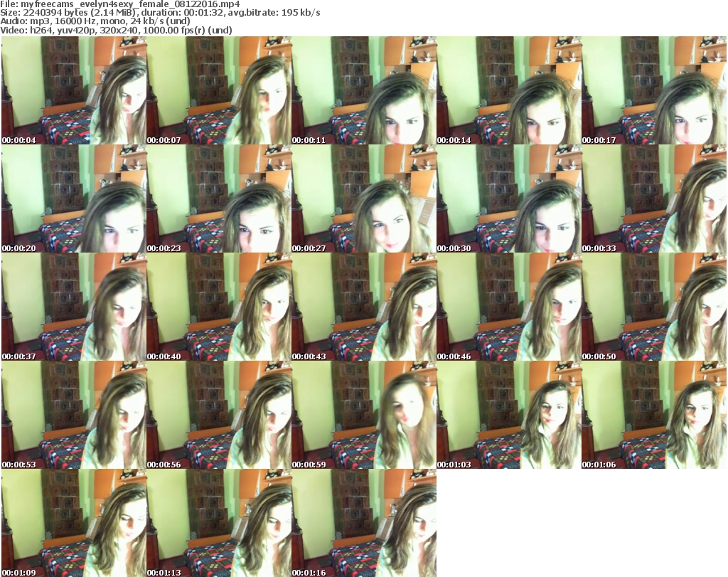Image resolution: width=728 pixels, height=577 pixels.
Task: Click the thumbnail at 00:01:03
Action: 509,415
